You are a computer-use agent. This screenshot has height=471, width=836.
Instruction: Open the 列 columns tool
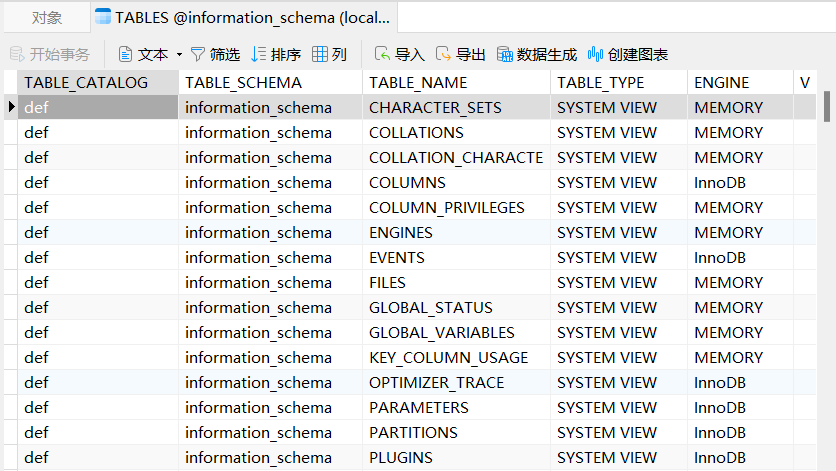pos(329,54)
